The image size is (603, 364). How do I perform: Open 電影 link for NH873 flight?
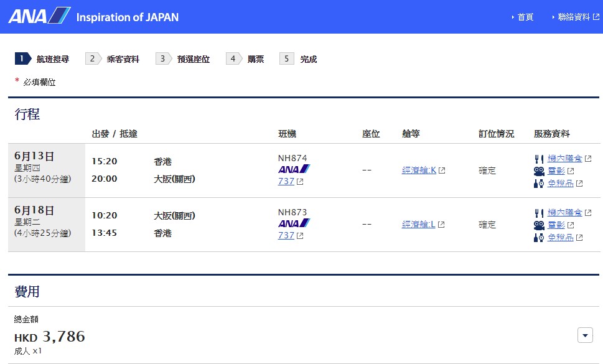click(556, 225)
